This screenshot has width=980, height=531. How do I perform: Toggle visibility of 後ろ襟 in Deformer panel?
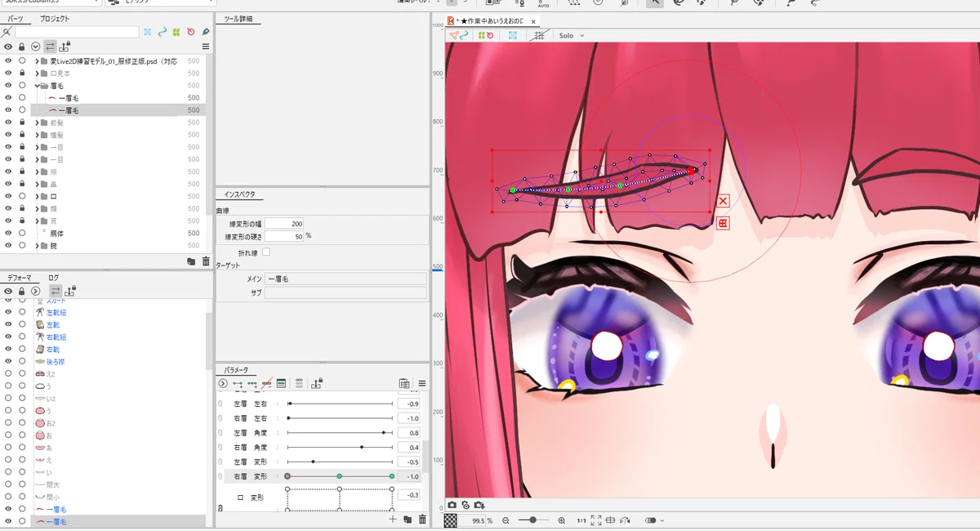8,361
